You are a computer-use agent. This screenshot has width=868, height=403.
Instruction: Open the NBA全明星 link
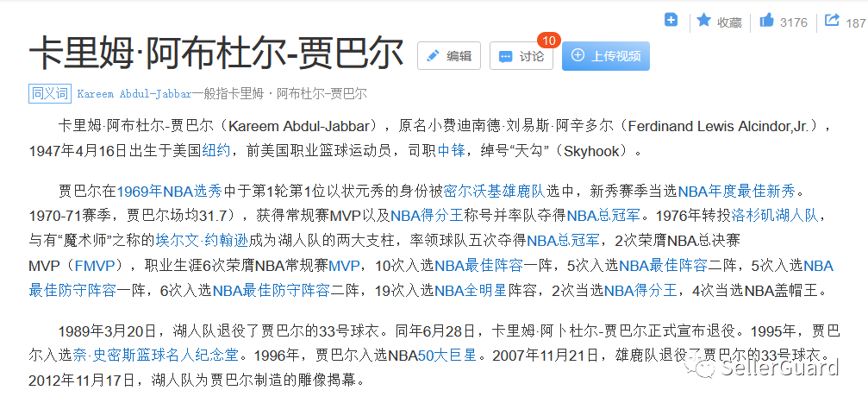pyautogui.click(x=471, y=289)
